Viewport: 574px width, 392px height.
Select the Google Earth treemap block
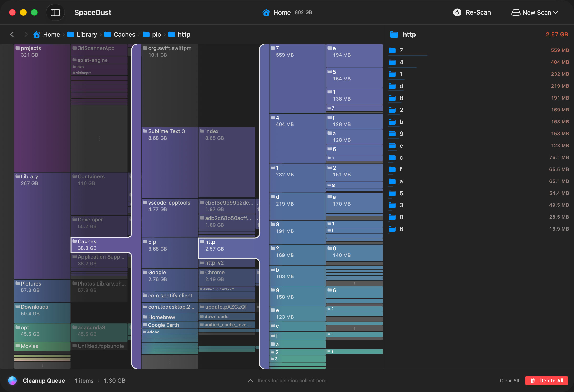[170, 325]
